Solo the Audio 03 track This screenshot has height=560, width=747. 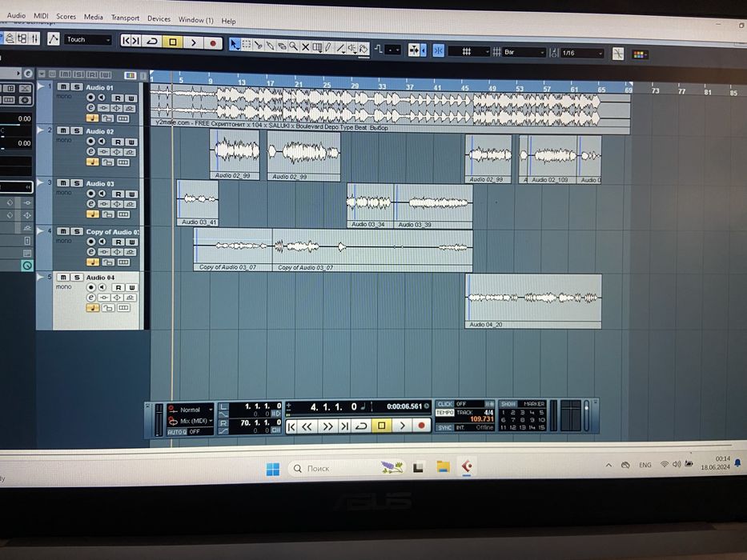coord(77,183)
